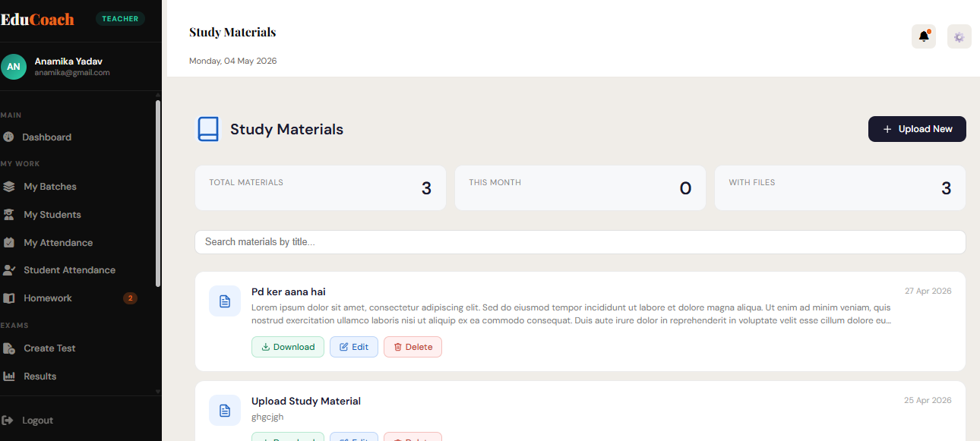Click the date 25 Apr 2026
Image resolution: width=980 pixels, height=441 pixels.
click(928, 400)
